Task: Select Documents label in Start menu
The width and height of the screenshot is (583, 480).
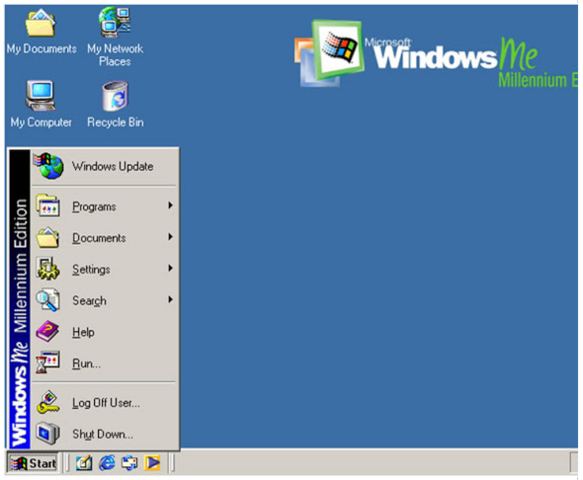Action: (x=99, y=238)
